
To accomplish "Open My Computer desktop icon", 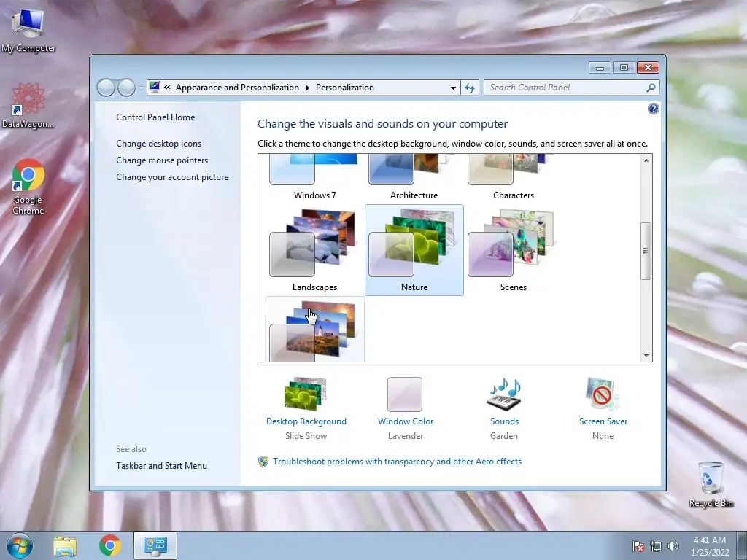I will pos(28,29).
